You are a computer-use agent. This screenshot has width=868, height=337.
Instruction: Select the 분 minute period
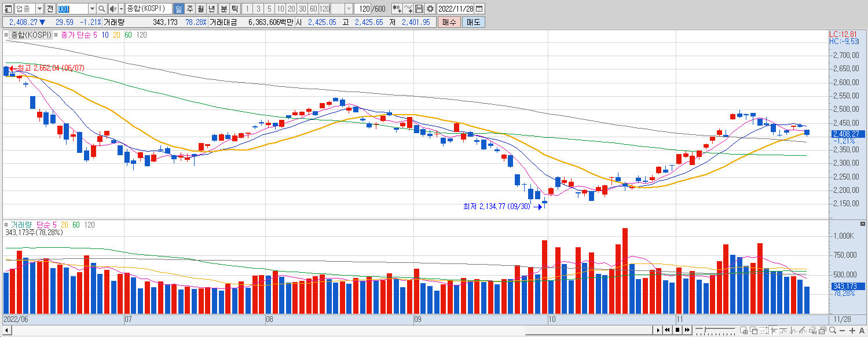tap(224, 9)
